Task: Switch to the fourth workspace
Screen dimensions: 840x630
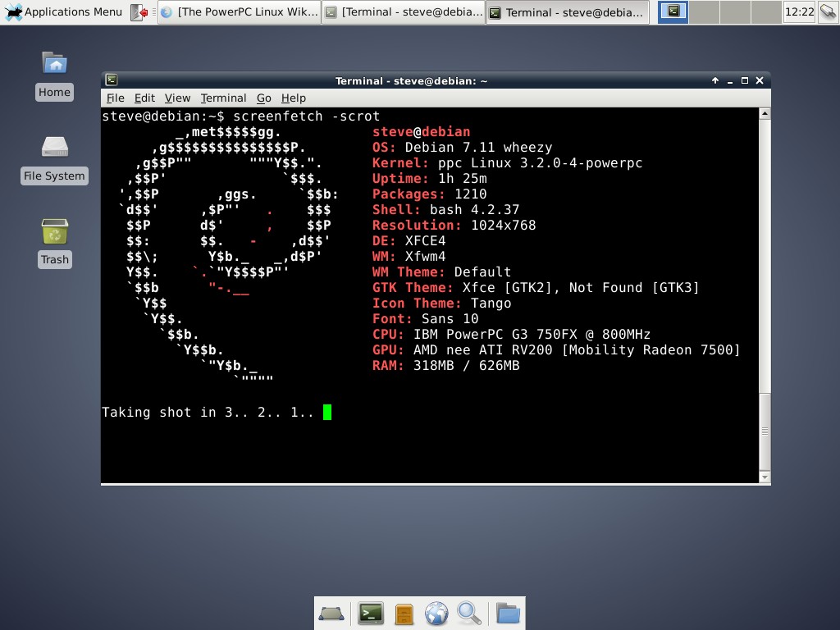Action: 766,11
